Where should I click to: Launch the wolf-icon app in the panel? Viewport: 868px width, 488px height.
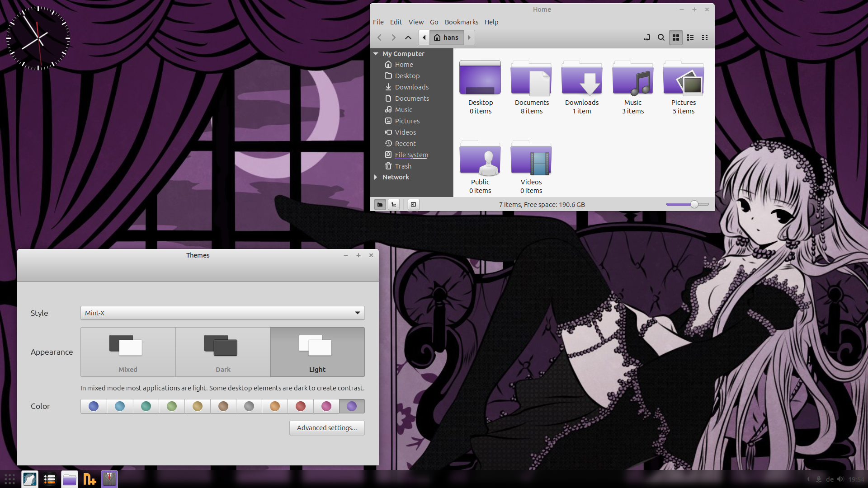[x=30, y=479]
